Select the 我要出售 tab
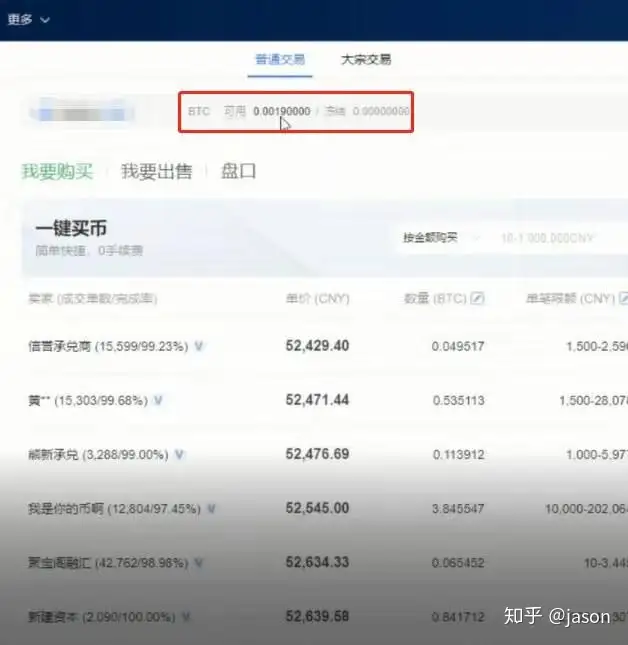Viewport: 628px width, 645px height. coord(156,171)
